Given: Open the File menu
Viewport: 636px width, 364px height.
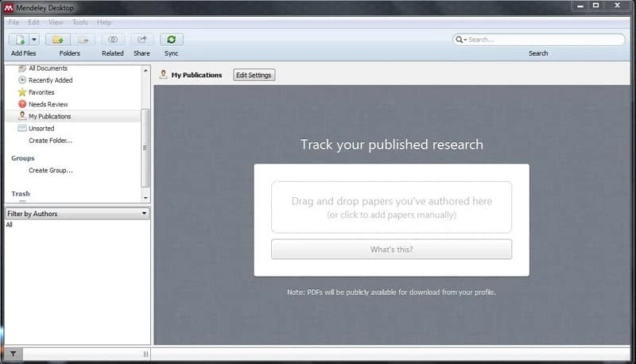Looking at the screenshot, I should pos(14,22).
